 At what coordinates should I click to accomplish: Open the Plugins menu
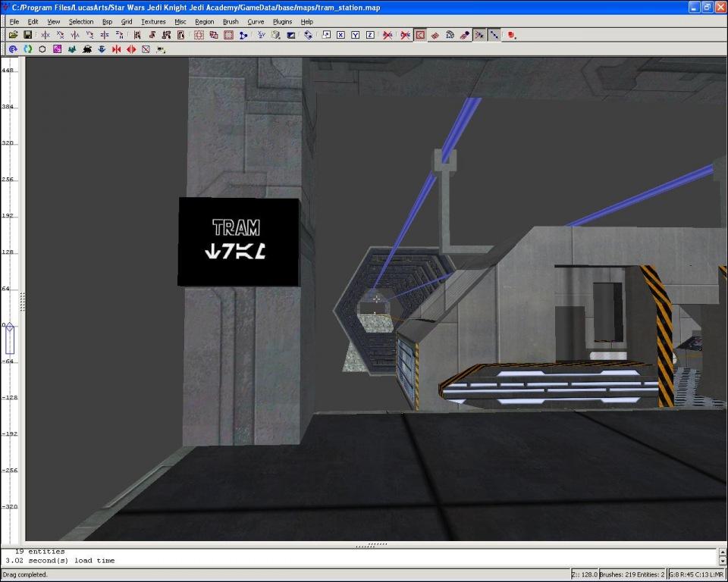(282, 22)
